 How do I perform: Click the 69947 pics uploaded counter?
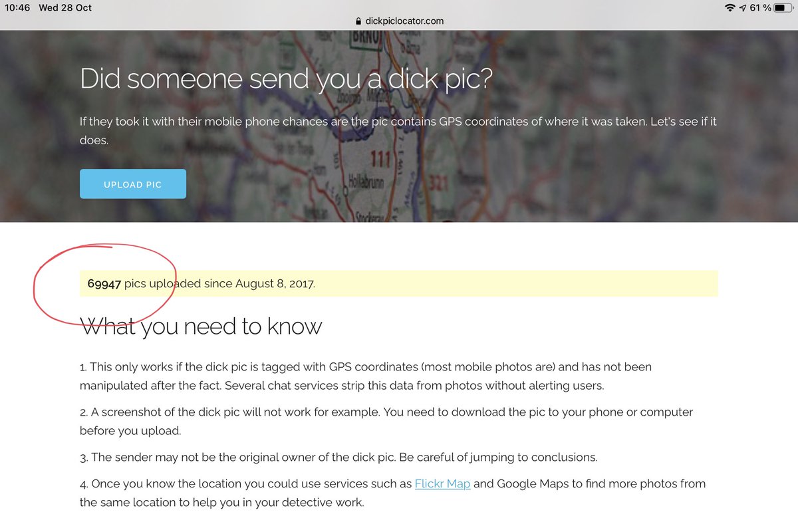click(x=104, y=283)
